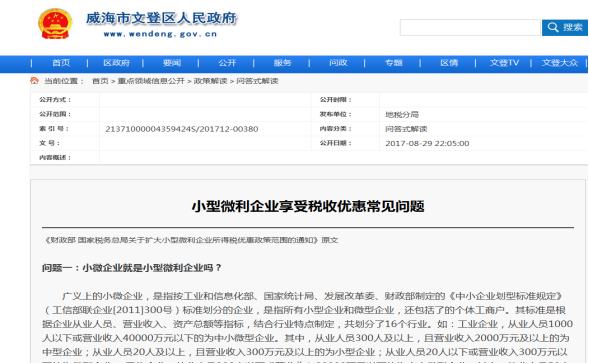Click the home icon beside 当前位置
Viewport: 589px width, 364px height.
[34, 81]
